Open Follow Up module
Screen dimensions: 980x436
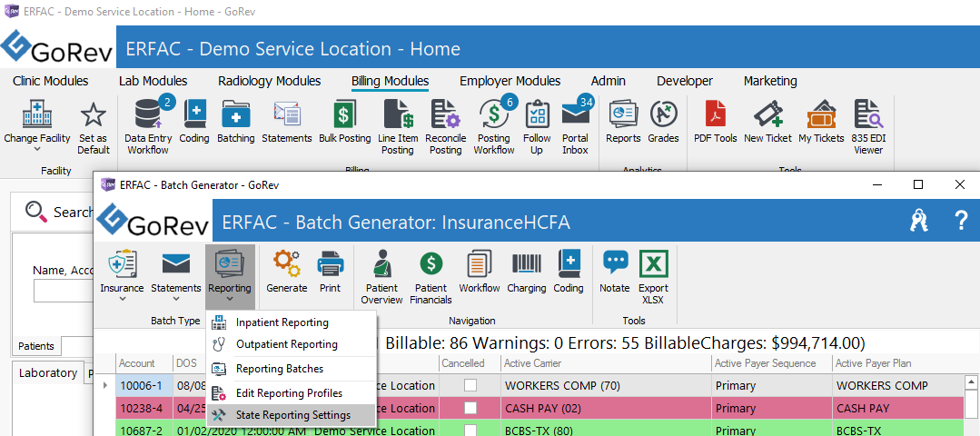pyautogui.click(x=537, y=127)
